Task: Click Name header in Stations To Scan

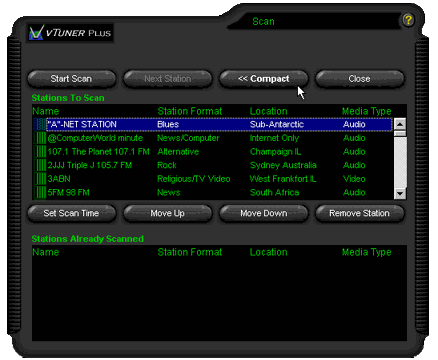Action: tap(46, 111)
